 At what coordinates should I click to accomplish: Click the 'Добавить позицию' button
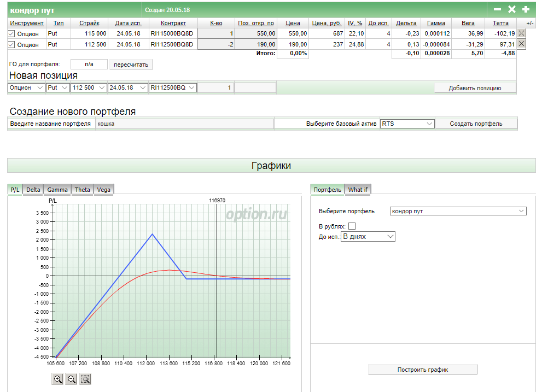pyautogui.click(x=475, y=88)
